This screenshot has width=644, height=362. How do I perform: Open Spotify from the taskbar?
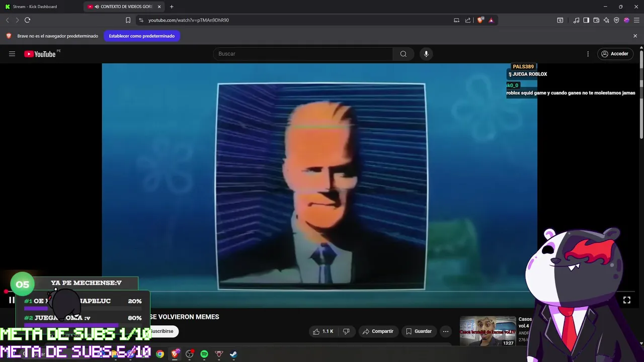[204, 354]
